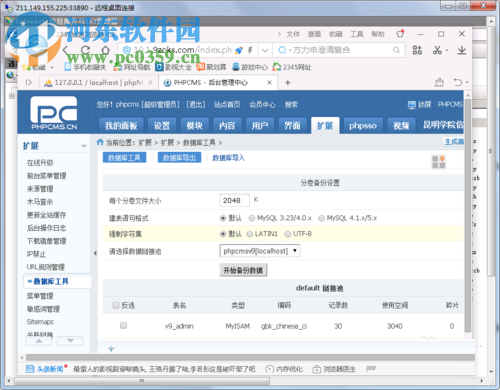Open the 设置 navigation tab
Screen dimensions: 500x390
pyautogui.click(x=162, y=126)
